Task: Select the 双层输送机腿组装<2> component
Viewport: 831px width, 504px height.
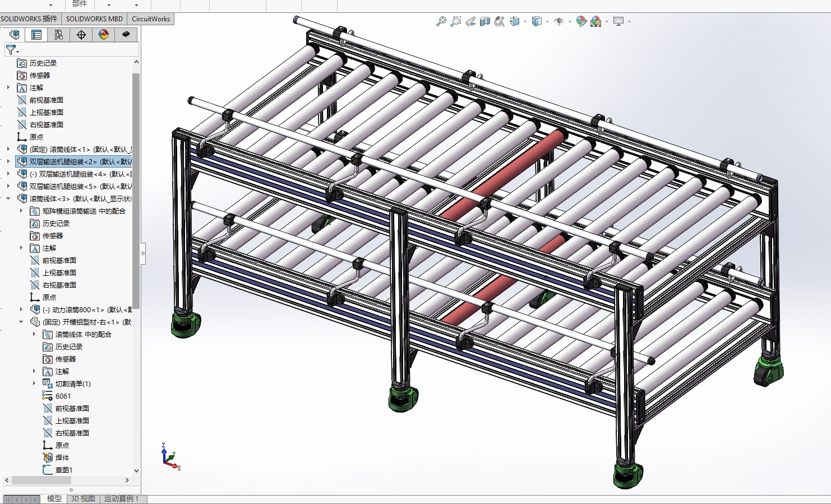Action: tap(74, 161)
